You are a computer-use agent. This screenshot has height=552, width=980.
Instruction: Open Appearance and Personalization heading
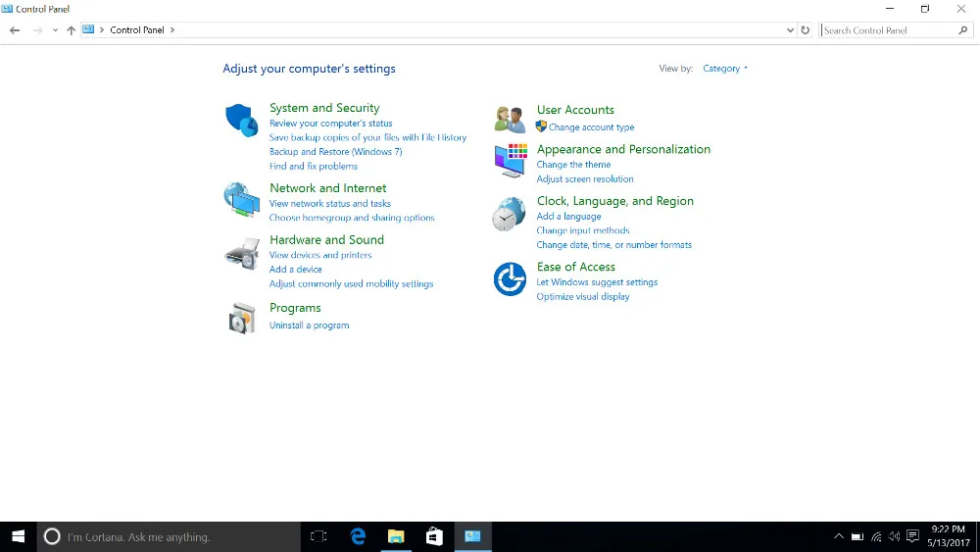point(623,149)
